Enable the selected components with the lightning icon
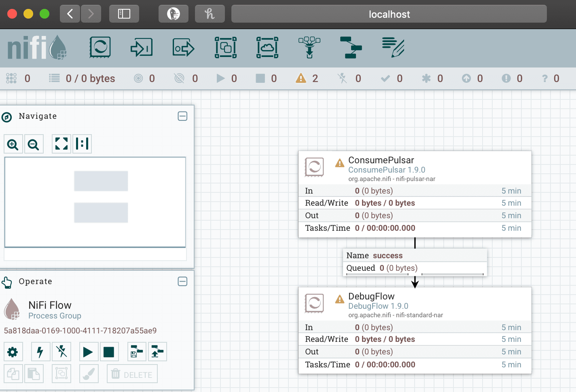576x392 pixels. pyautogui.click(x=40, y=352)
